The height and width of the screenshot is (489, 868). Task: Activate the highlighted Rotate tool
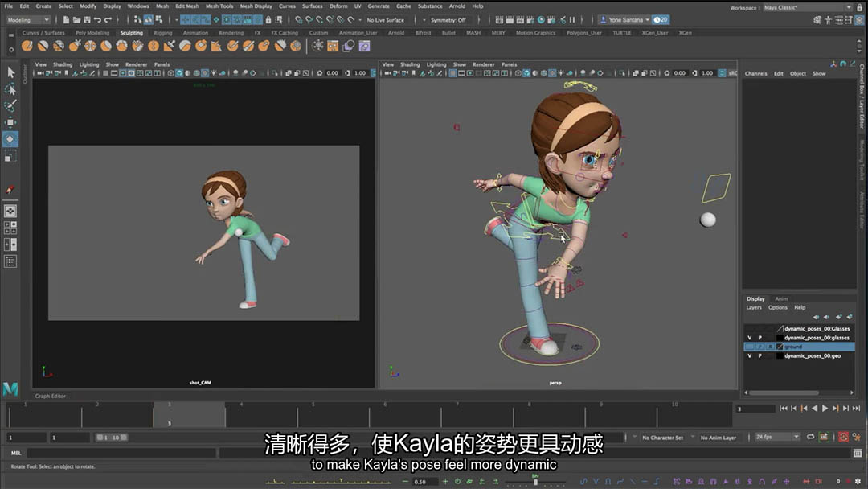10,139
